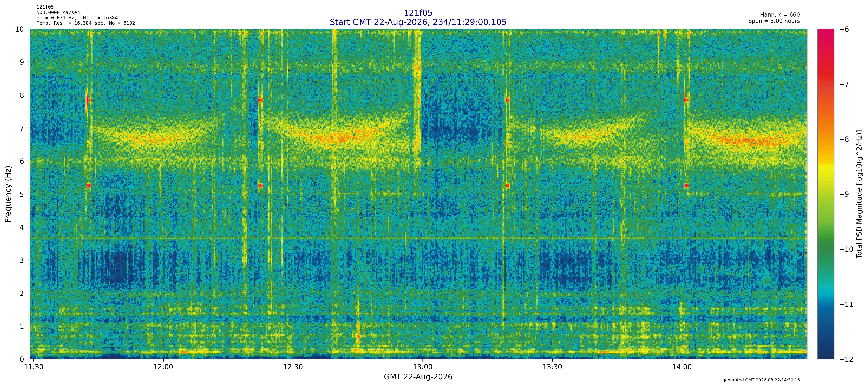Select the frequency axis tick label 7

[x=22, y=128]
